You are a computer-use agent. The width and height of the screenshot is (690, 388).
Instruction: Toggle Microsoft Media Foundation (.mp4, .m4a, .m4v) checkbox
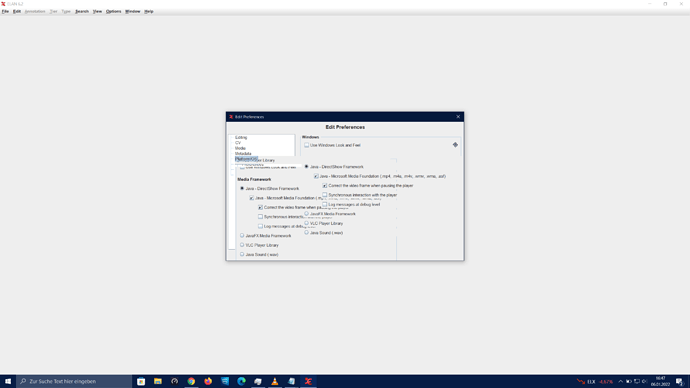pos(316,176)
